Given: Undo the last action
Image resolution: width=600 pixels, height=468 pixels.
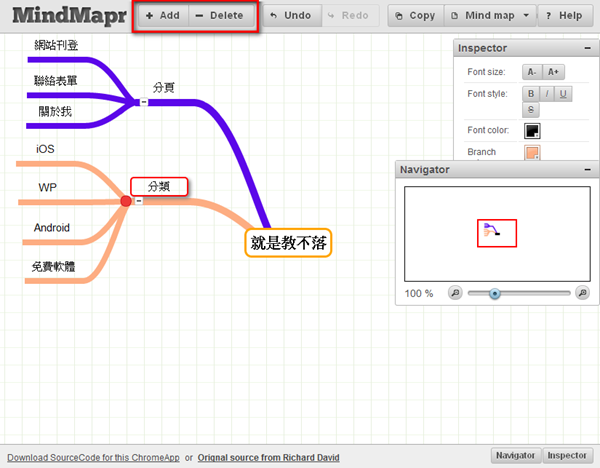Looking at the screenshot, I should pyautogui.click(x=292, y=16).
